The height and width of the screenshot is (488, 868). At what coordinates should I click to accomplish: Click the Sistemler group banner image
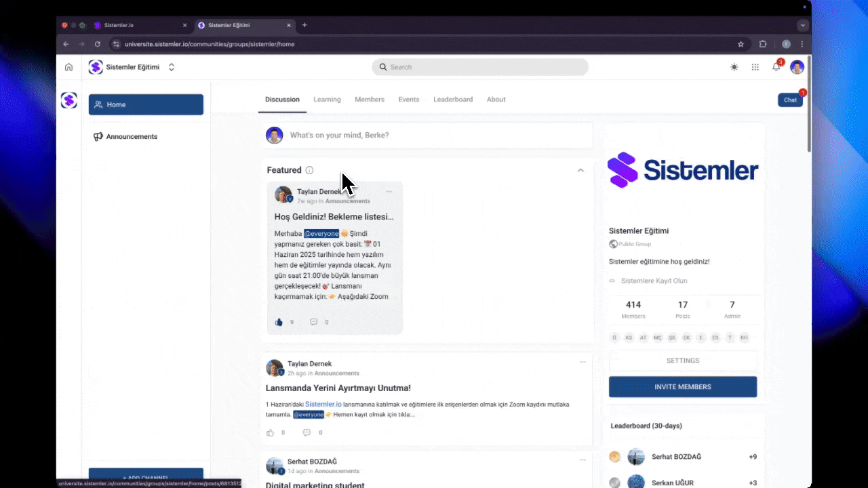tap(683, 170)
